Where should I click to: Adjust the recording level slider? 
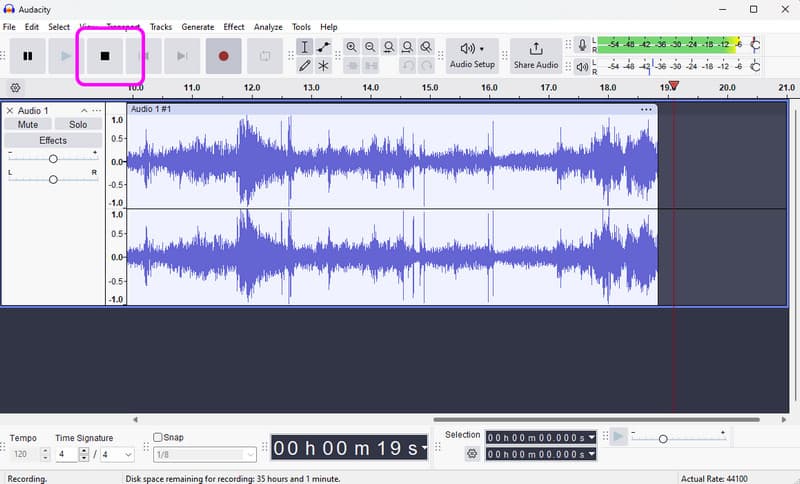pyautogui.click(x=755, y=45)
